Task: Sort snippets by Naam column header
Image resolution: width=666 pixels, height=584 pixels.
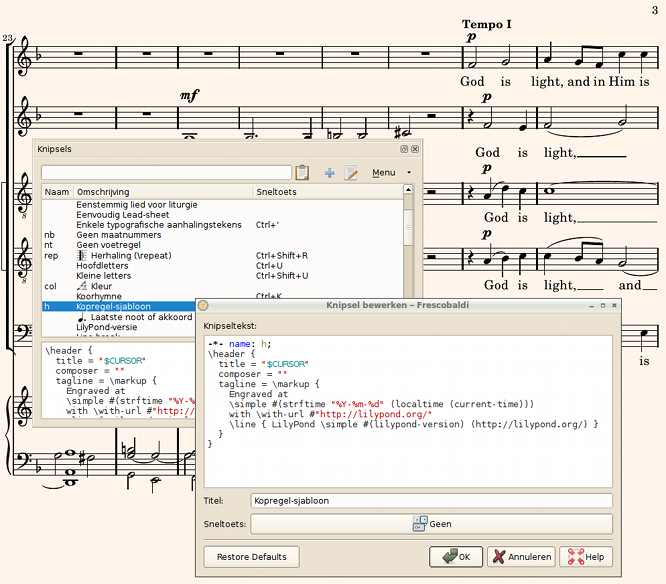Action: (x=57, y=192)
